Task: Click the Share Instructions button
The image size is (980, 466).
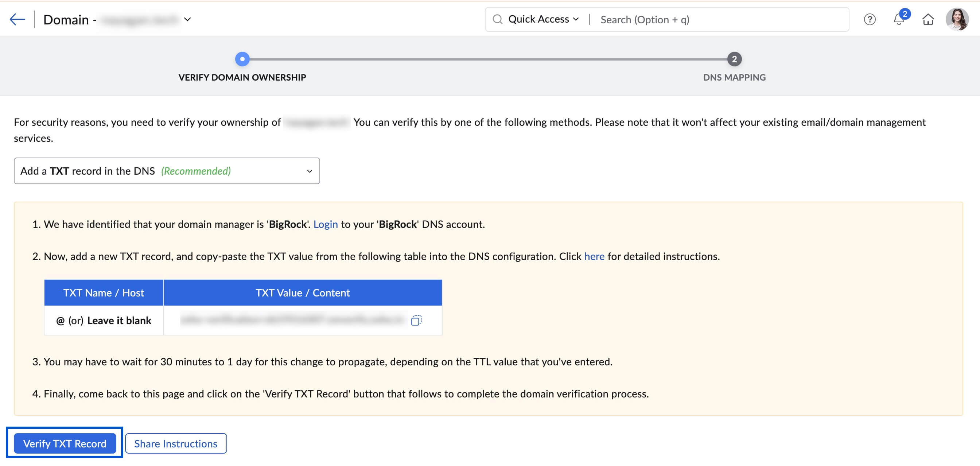Action: click(175, 443)
